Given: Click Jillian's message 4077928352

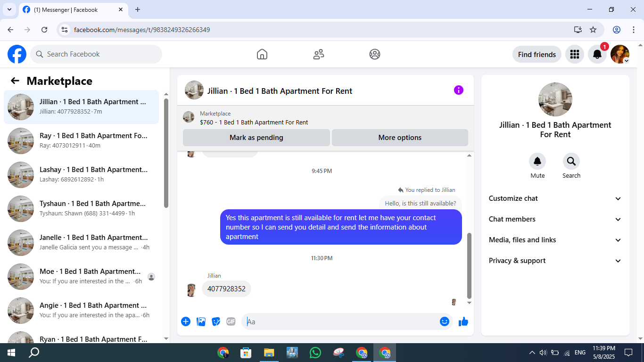Looking at the screenshot, I should click(x=226, y=289).
